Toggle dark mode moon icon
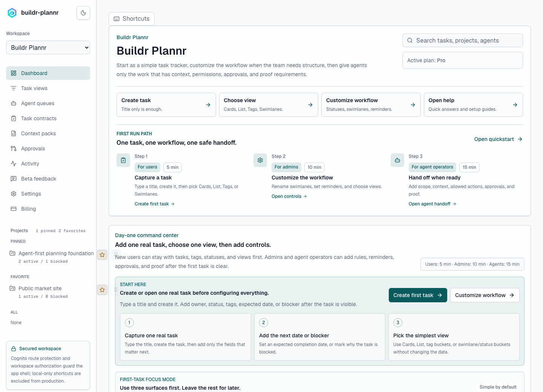The width and height of the screenshot is (543, 392). 83,13
